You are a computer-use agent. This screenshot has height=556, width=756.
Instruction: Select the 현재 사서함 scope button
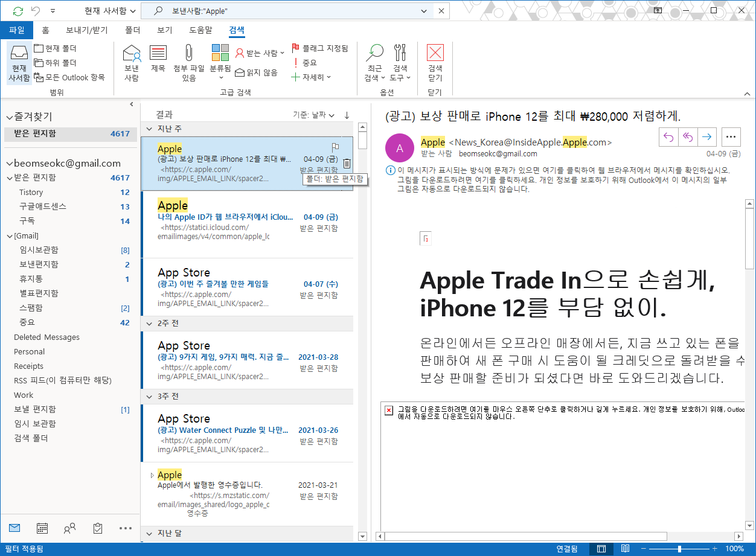pos(19,63)
